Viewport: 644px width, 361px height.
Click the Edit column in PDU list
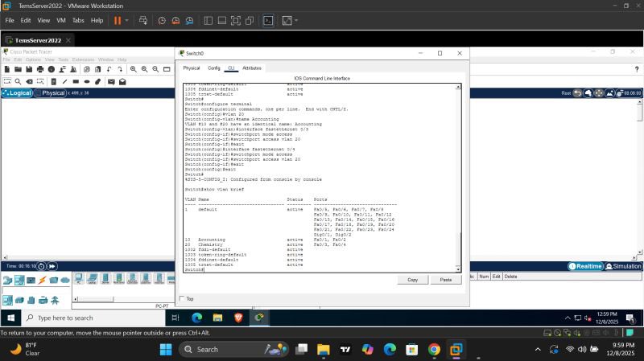496,277
